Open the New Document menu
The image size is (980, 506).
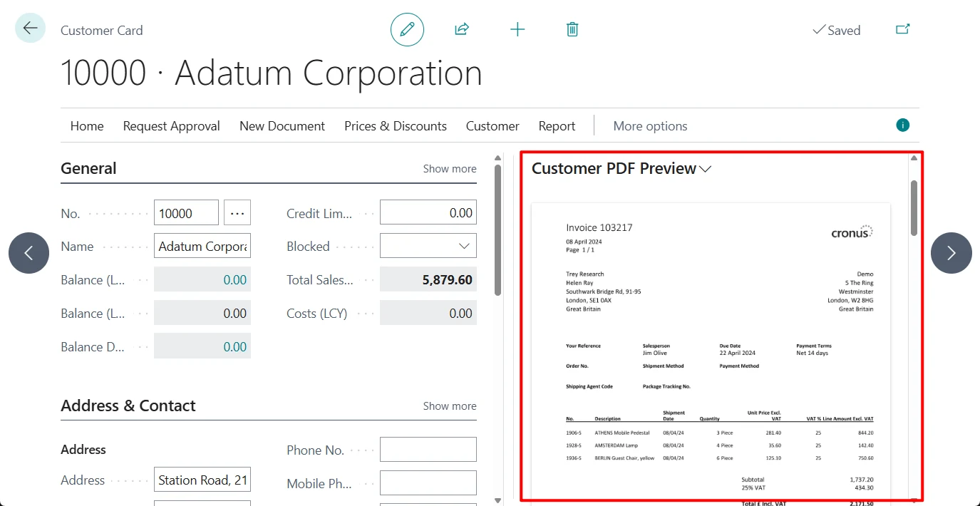pyautogui.click(x=282, y=126)
